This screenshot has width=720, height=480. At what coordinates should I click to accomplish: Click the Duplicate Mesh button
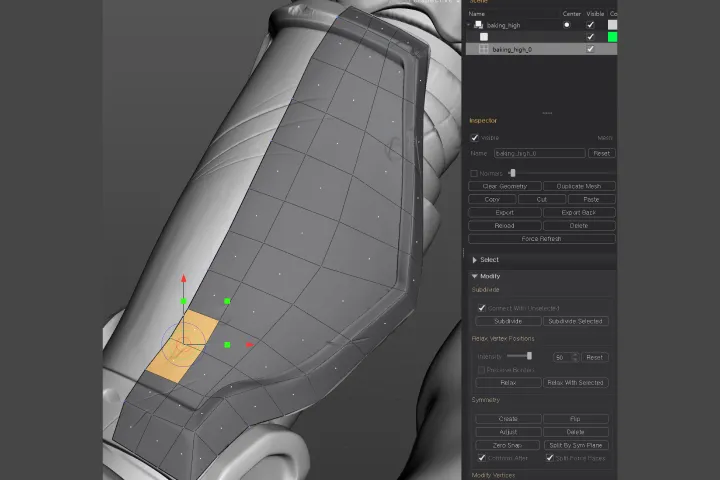(x=579, y=186)
